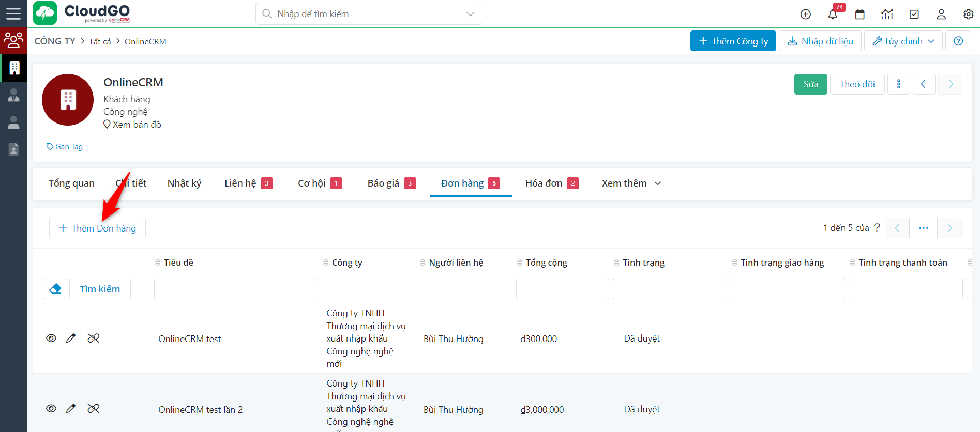Viewport: 980px width, 432px height.
Task: Focus the global search input
Action: [x=368, y=14]
